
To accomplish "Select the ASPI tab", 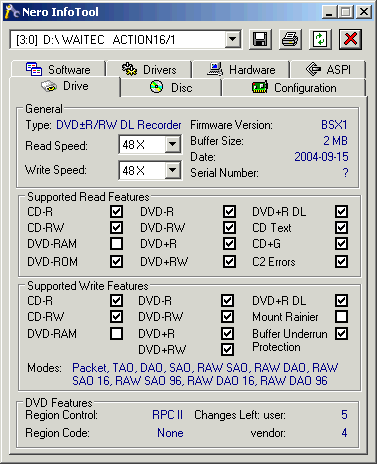I will 328,69.
